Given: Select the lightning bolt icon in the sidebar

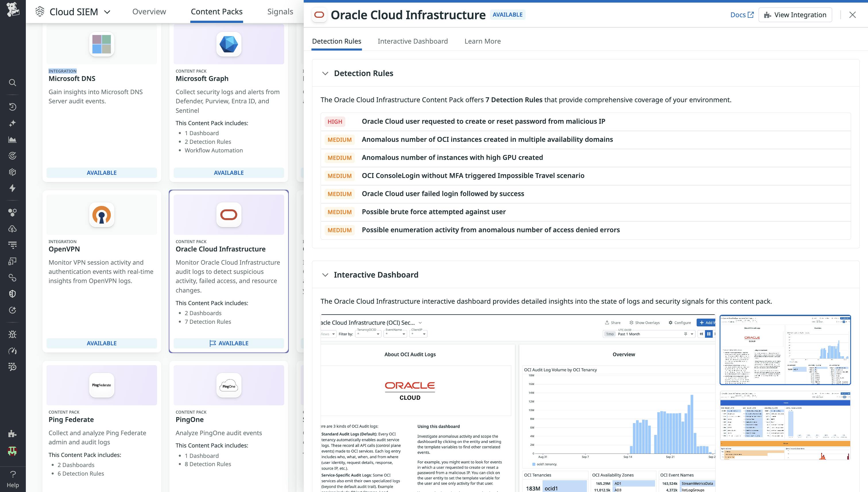Looking at the screenshot, I should pyautogui.click(x=13, y=188).
